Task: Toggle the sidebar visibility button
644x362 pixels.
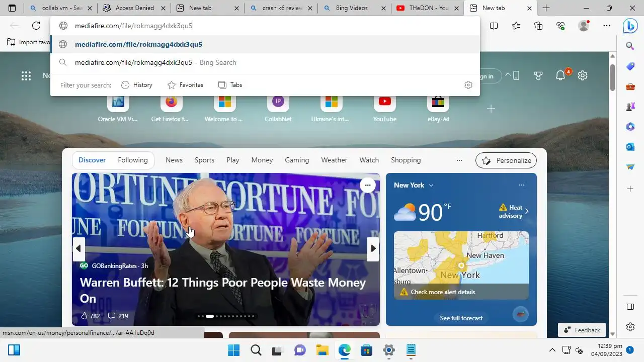Action: 630,307
